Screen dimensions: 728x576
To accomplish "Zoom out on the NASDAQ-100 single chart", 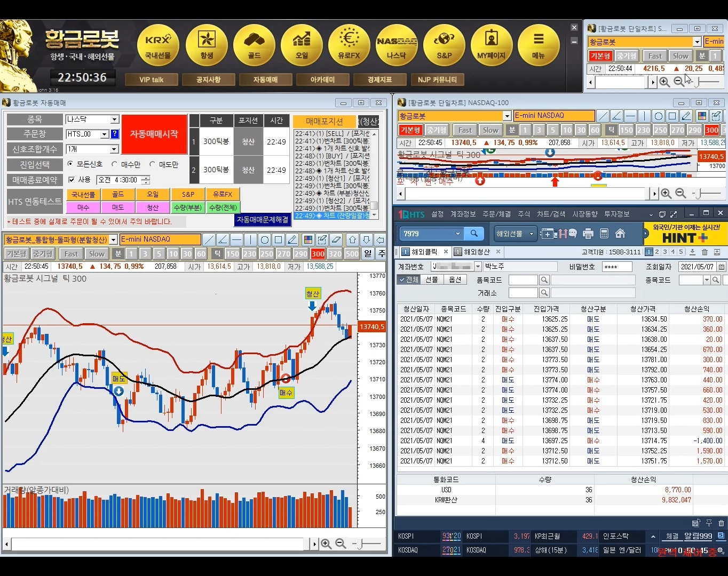I will pos(680,194).
